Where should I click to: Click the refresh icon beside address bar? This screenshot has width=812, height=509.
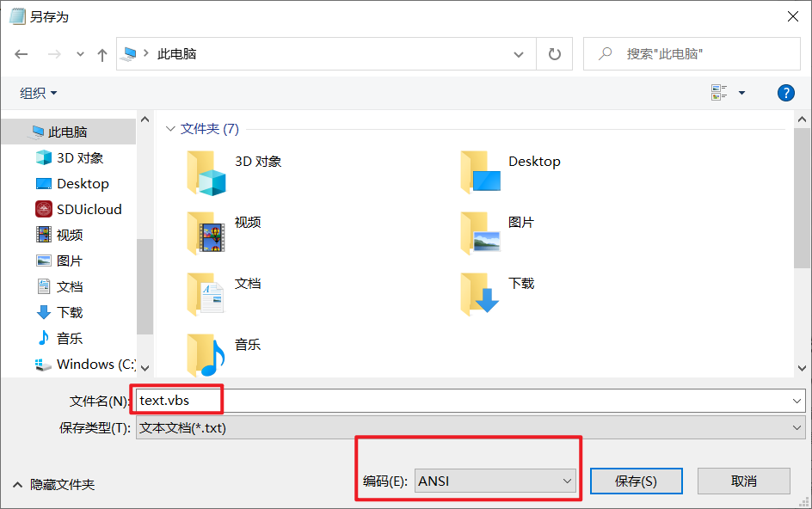click(555, 53)
